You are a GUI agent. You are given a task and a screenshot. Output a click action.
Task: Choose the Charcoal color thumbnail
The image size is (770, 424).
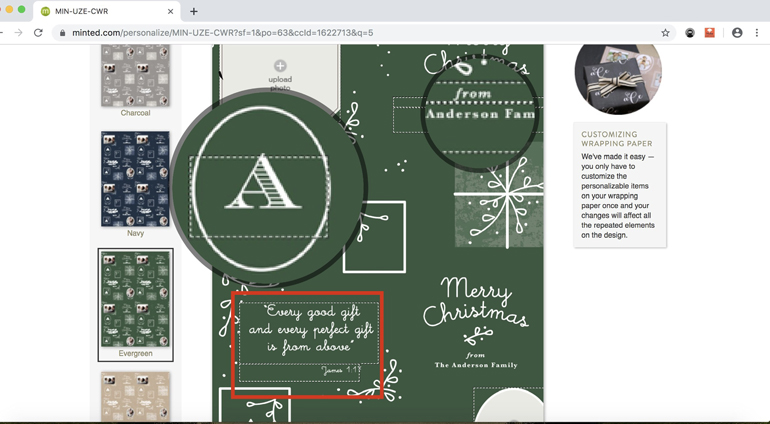[x=136, y=75]
